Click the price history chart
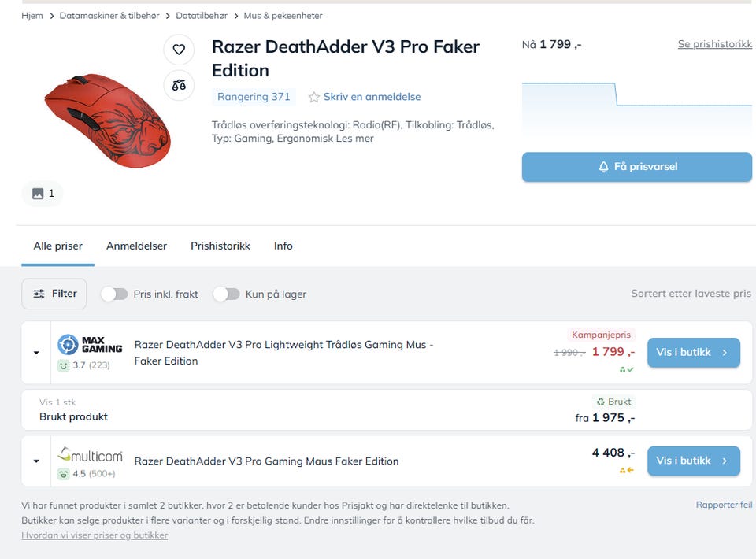 coord(636,106)
